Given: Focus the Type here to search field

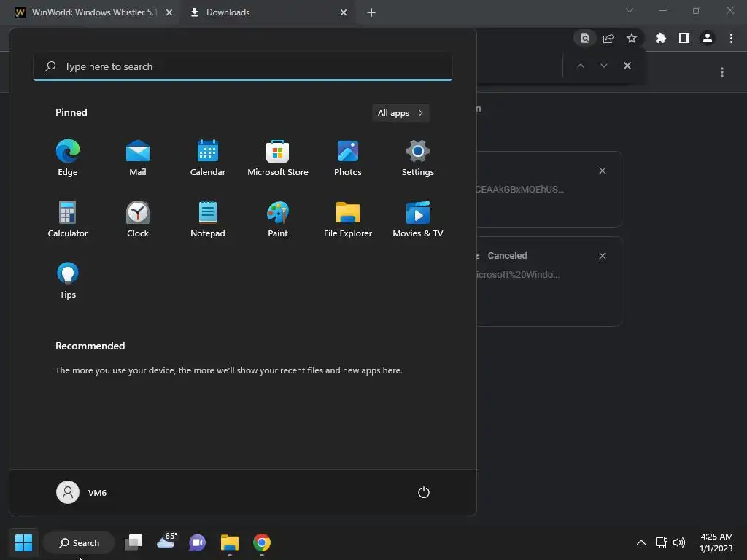Looking at the screenshot, I should click(x=242, y=66).
